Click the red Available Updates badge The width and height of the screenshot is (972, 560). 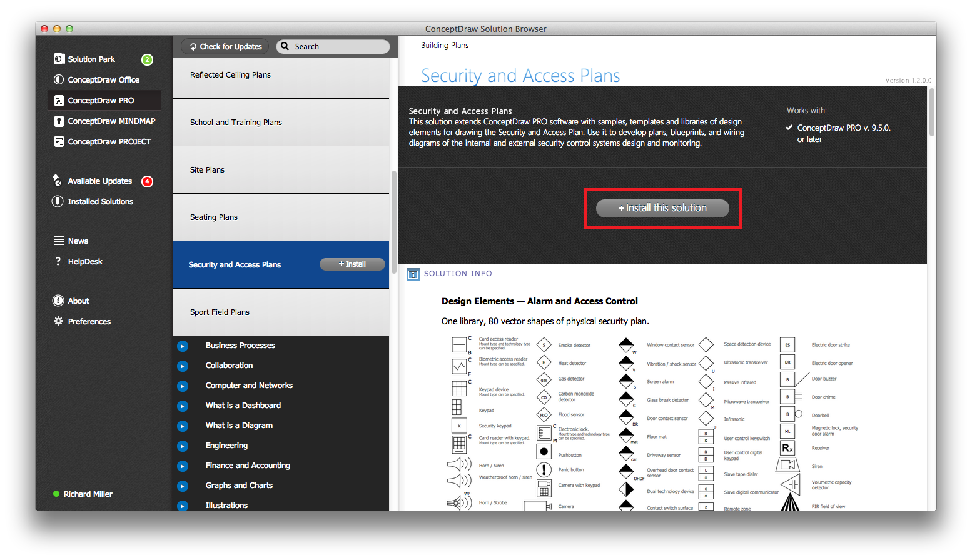[x=147, y=181]
